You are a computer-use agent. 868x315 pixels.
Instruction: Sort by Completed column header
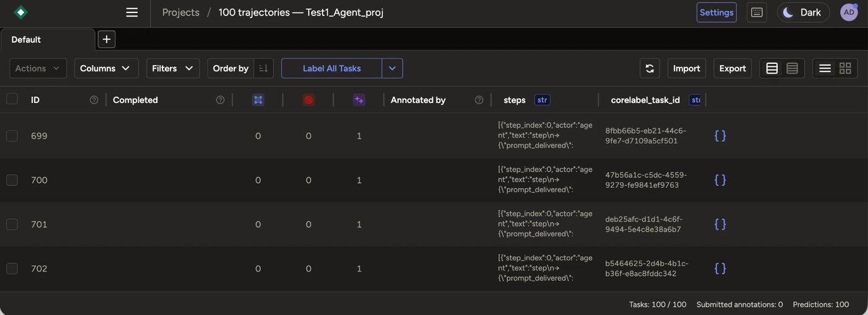tap(135, 100)
